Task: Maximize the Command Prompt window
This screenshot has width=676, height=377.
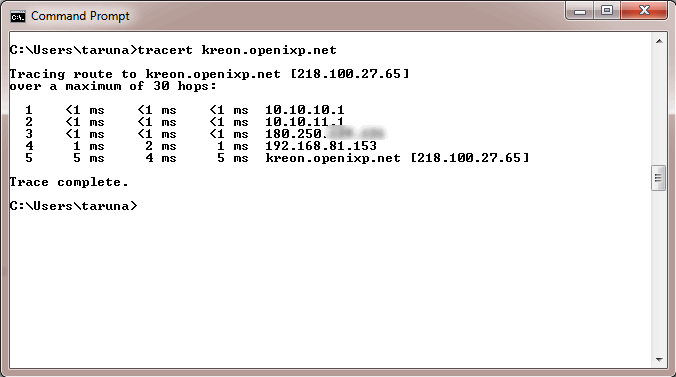Action: [607, 11]
